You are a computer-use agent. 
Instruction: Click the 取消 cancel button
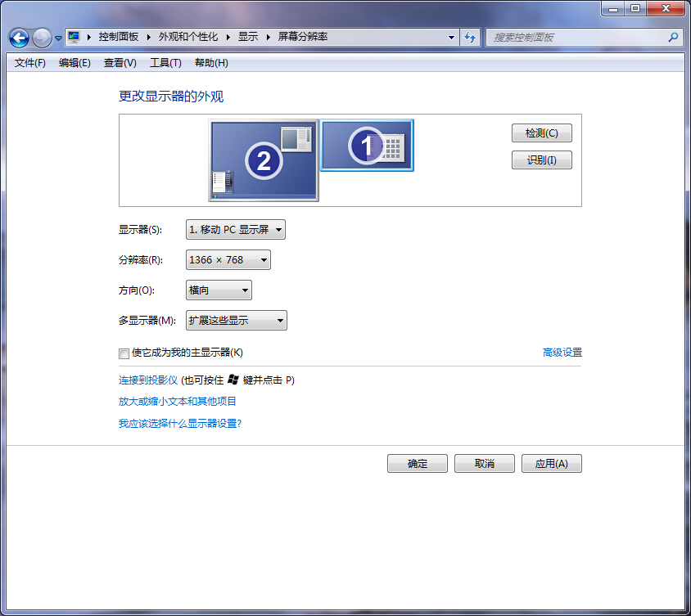(x=485, y=464)
